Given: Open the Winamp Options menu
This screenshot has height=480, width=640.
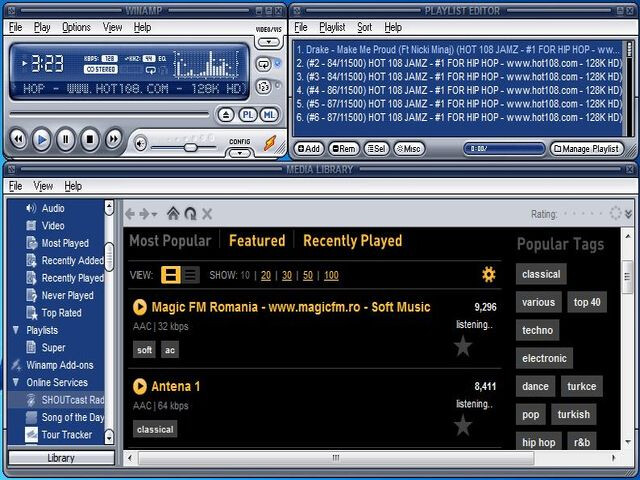Looking at the screenshot, I should [x=76, y=27].
